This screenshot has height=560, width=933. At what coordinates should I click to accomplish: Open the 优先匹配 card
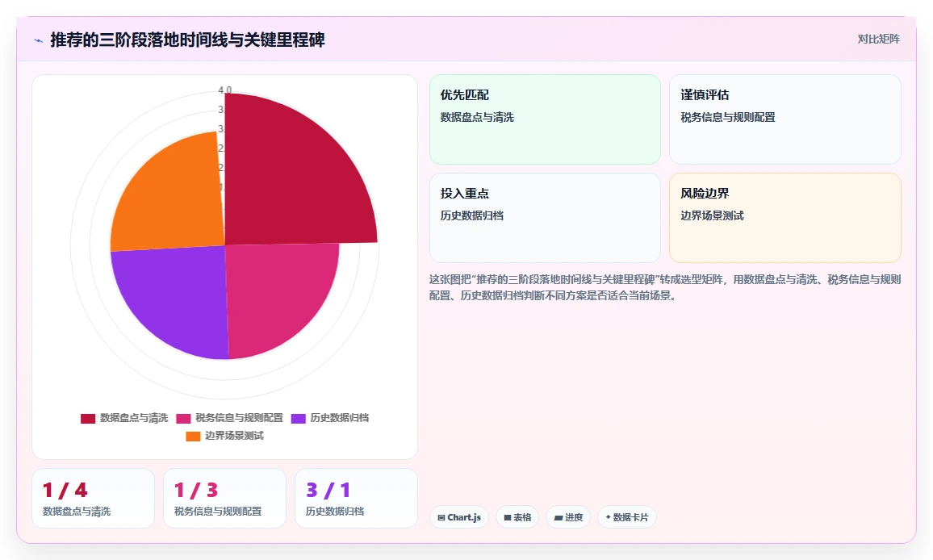[545, 119]
